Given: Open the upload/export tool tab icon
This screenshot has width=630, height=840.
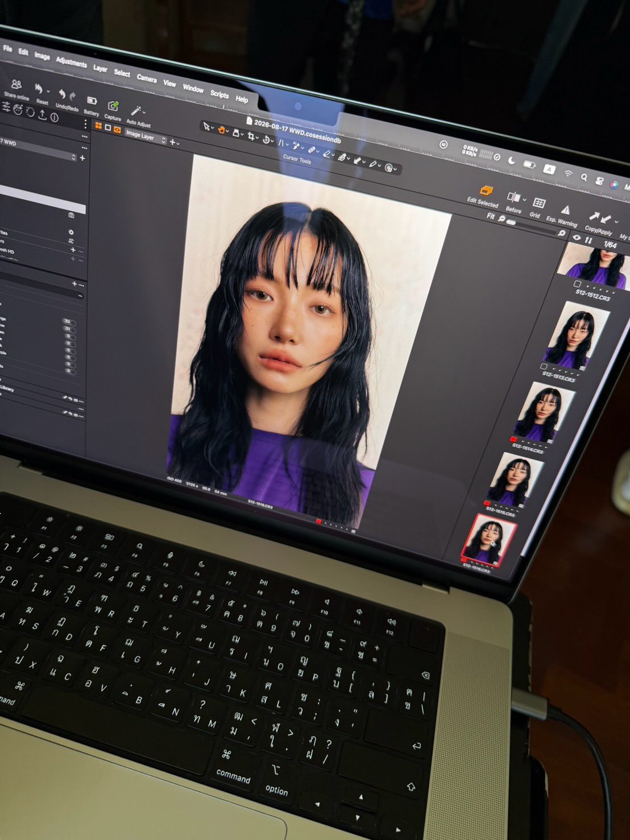Looking at the screenshot, I should coord(42,114).
